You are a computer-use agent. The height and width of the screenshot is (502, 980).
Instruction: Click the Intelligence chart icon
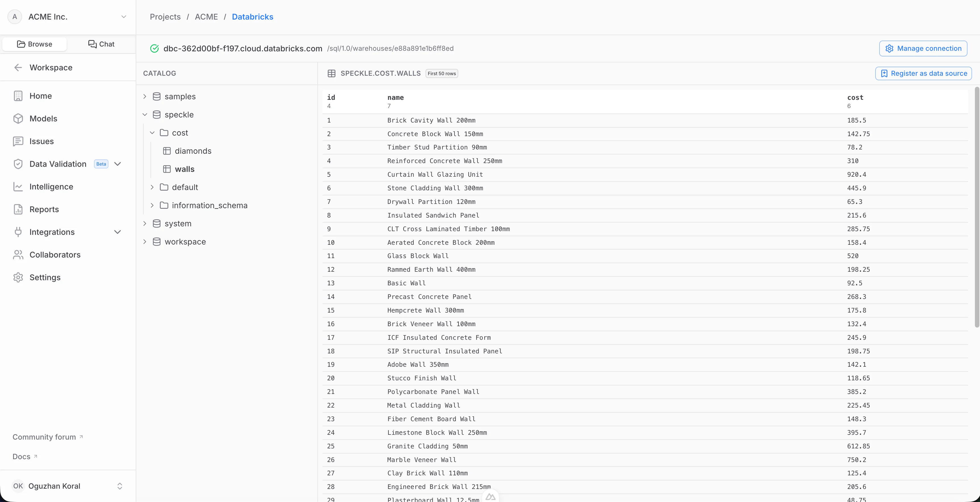18,187
